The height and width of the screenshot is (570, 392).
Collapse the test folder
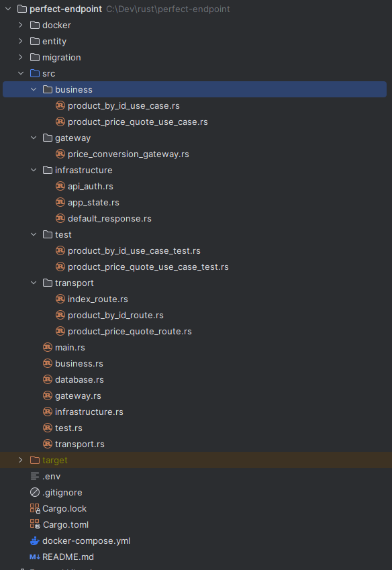[34, 234]
